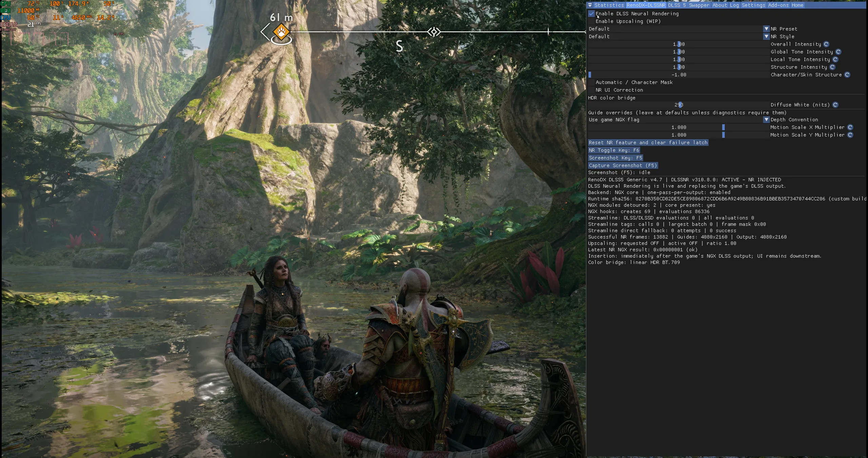The image size is (868, 458).
Task: Click the NR Toggle Key: F6 button
Action: pos(614,150)
